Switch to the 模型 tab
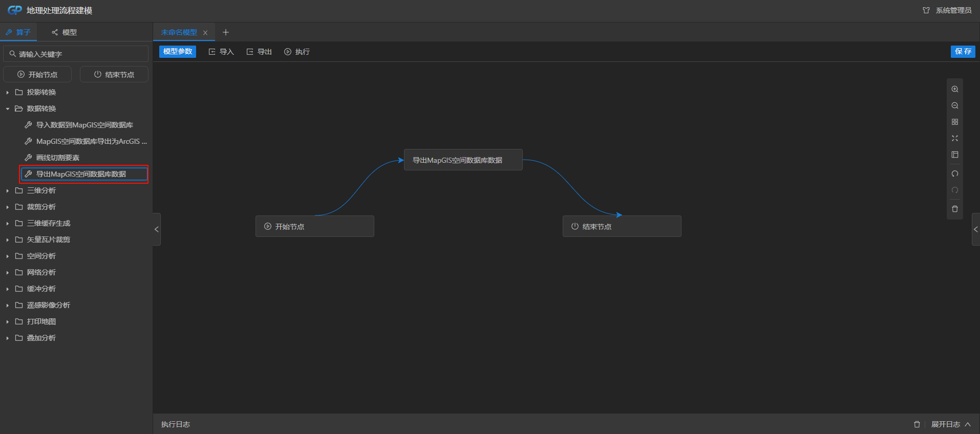Screen dimensions: 980x434 pyautogui.click(x=65, y=32)
